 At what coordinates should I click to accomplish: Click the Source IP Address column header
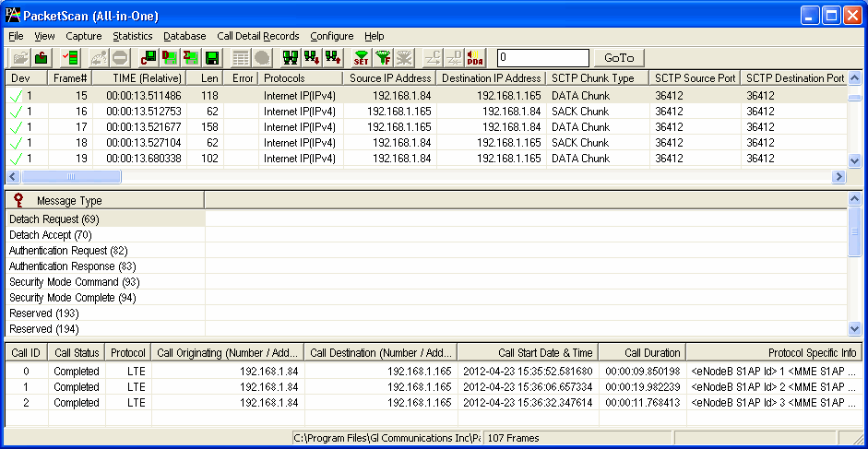389,78
